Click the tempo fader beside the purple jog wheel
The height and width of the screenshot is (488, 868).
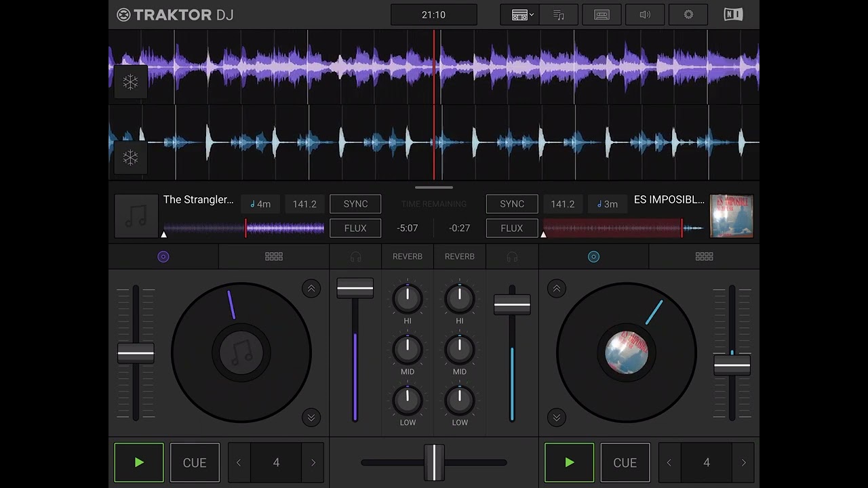(x=136, y=354)
